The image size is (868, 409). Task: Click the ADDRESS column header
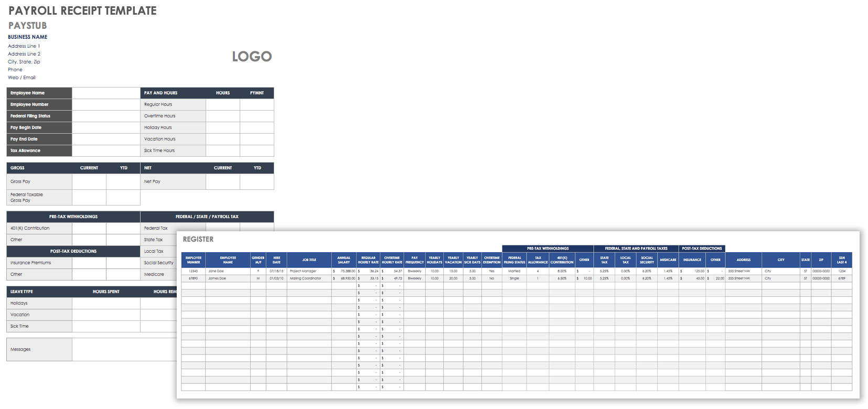click(744, 260)
